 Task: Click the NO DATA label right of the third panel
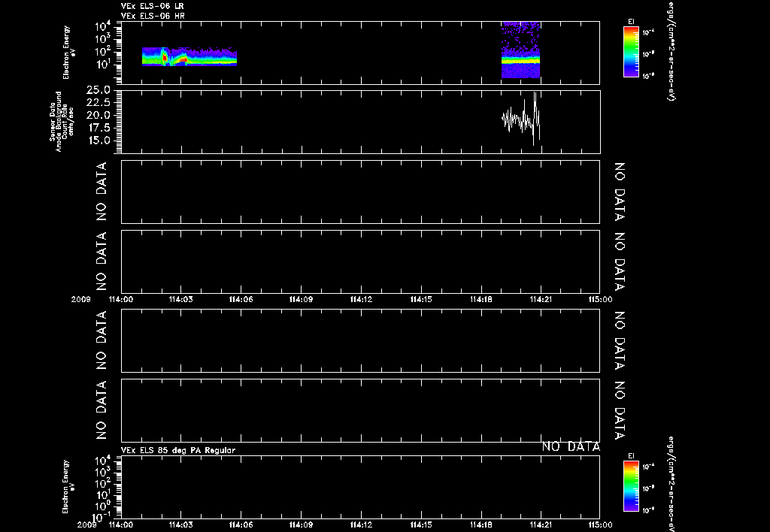pos(620,192)
